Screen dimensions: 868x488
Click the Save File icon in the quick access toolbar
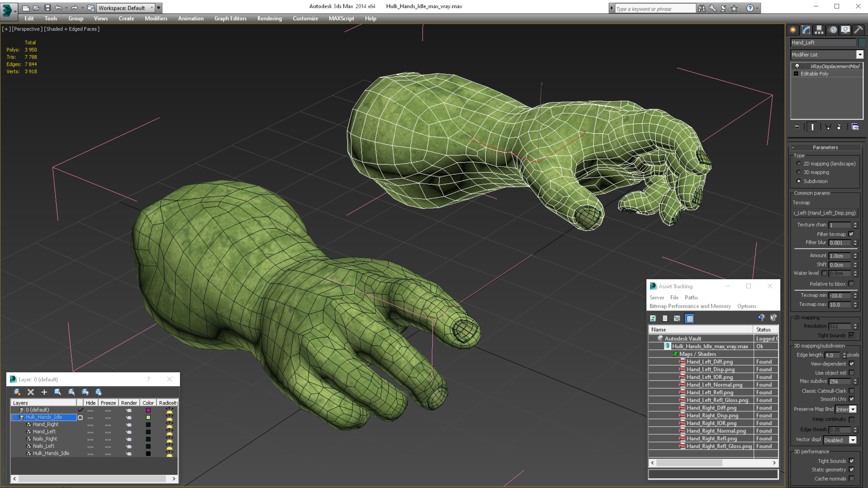tap(47, 8)
